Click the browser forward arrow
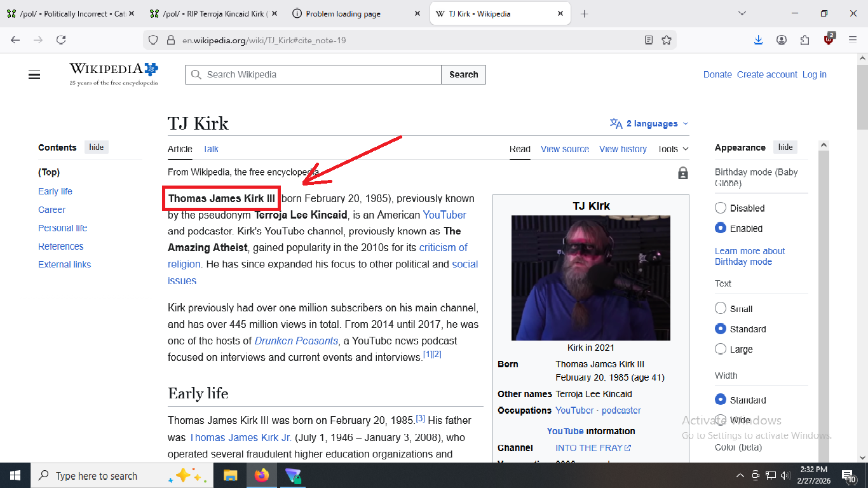868x488 pixels. (38, 40)
